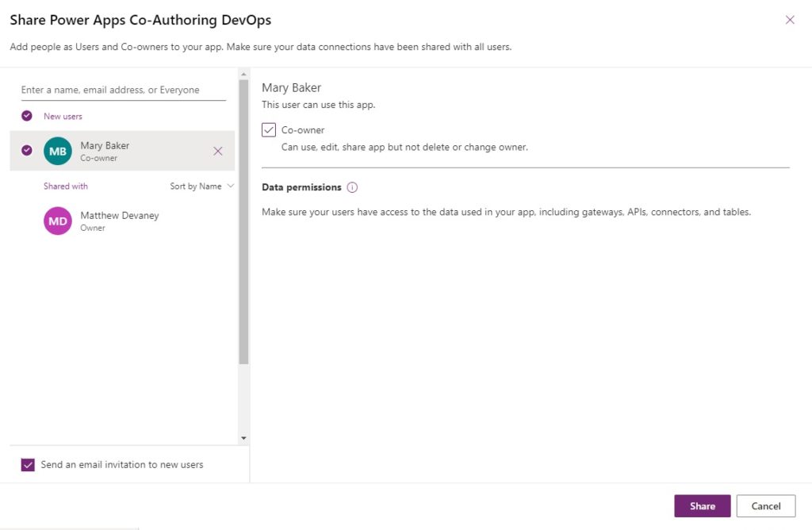Click the user list scrollbar thumb
Screen dimensions: 812x530
[x=243, y=221]
